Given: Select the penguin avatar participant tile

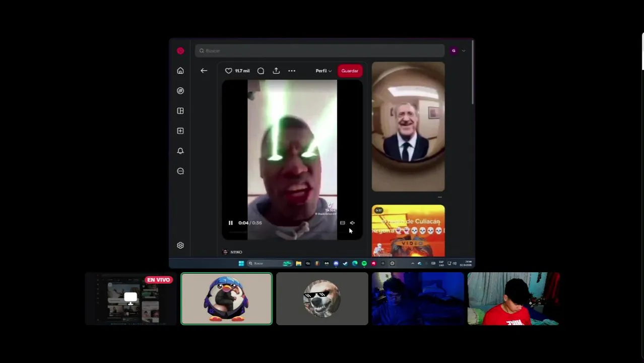Looking at the screenshot, I should [226, 299].
